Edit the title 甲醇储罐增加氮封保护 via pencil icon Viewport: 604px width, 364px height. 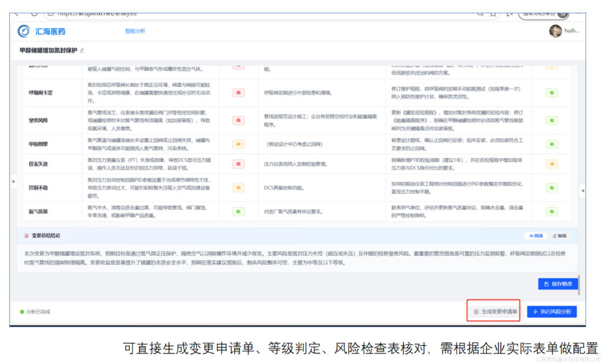point(82,50)
